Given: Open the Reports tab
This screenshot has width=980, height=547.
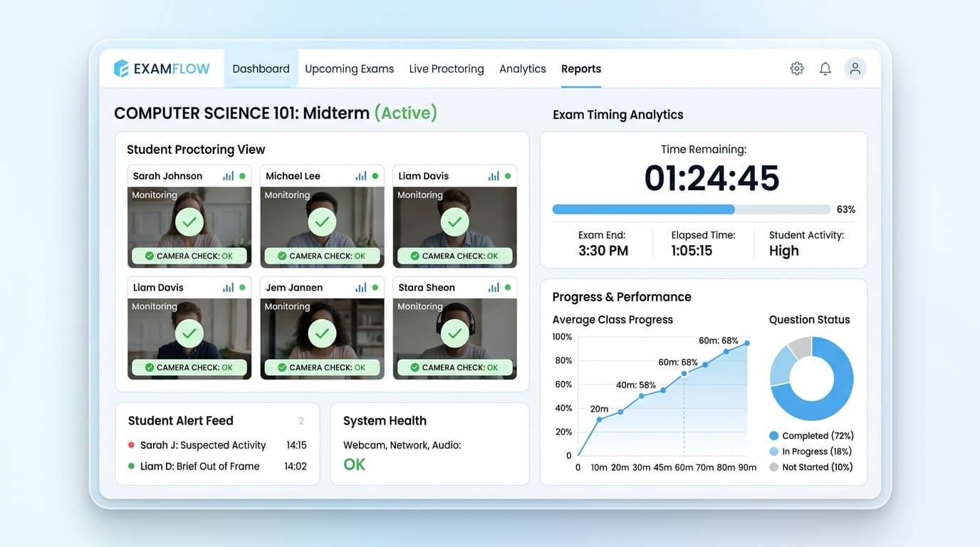Looking at the screenshot, I should pyautogui.click(x=581, y=69).
